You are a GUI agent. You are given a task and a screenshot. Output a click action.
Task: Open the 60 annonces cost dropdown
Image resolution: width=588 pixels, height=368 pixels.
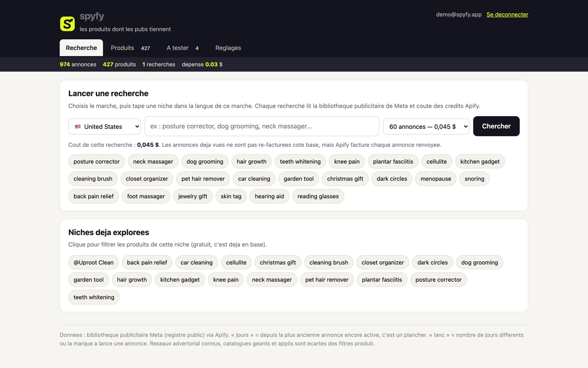(x=426, y=126)
